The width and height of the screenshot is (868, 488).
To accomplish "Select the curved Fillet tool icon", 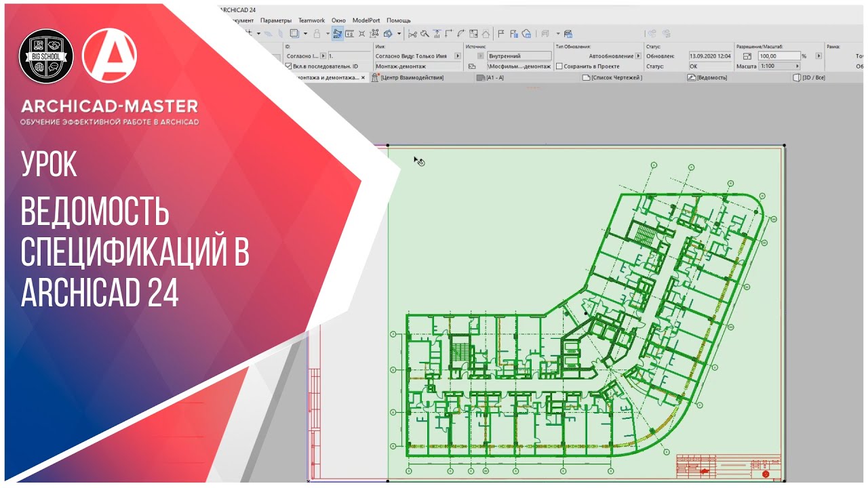I will [460, 34].
